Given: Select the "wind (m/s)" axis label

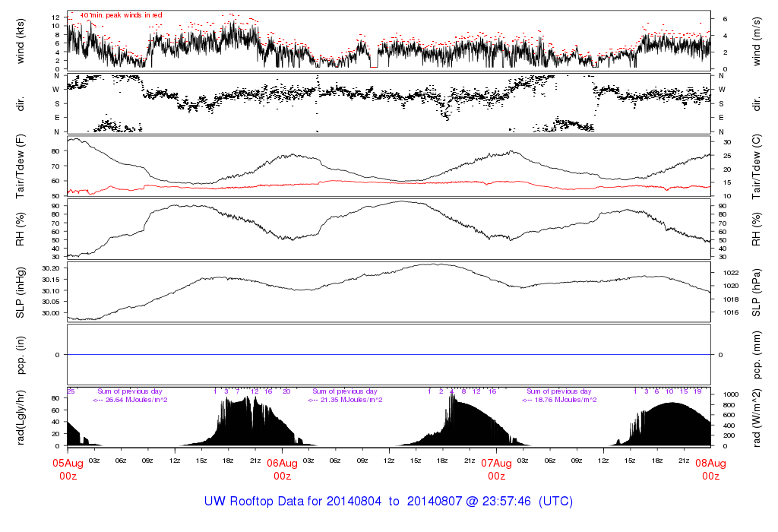Looking at the screenshot, I should [x=756, y=41].
